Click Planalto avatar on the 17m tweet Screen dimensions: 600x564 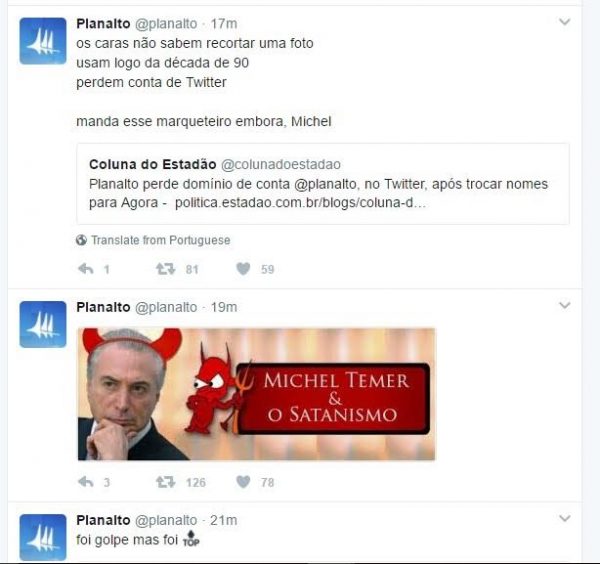(43, 41)
